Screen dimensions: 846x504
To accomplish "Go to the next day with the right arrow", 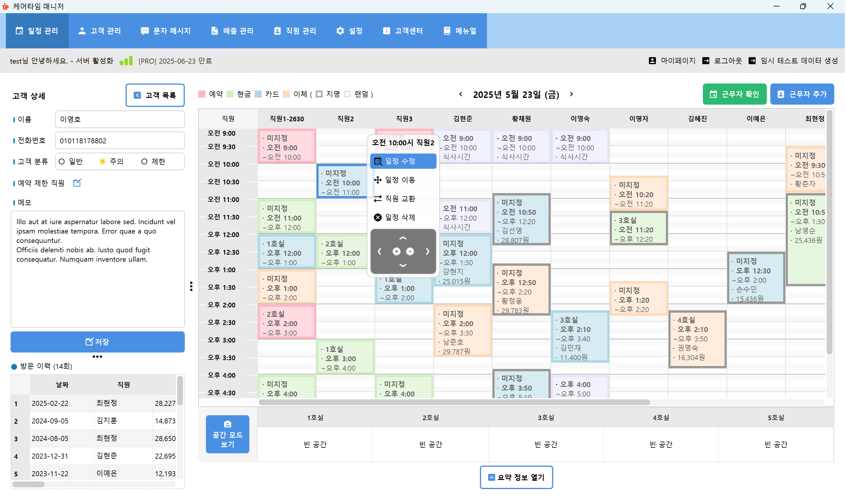I will 571,94.
